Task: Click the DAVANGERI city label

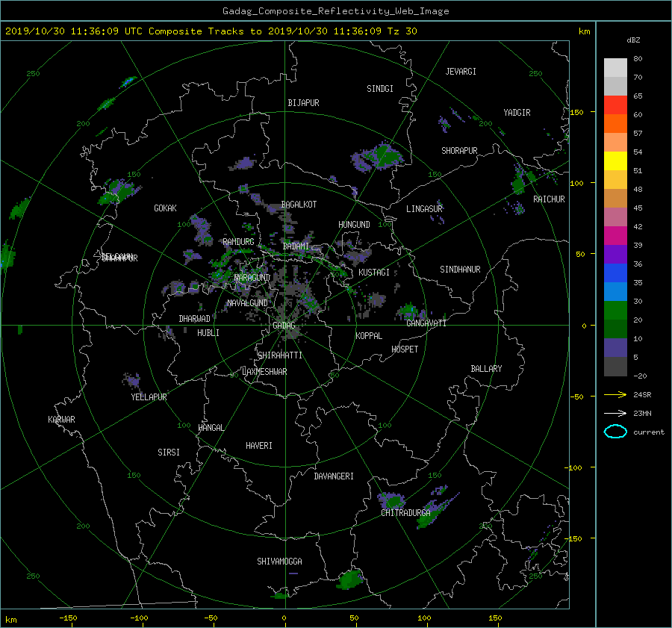Action: point(334,476)
